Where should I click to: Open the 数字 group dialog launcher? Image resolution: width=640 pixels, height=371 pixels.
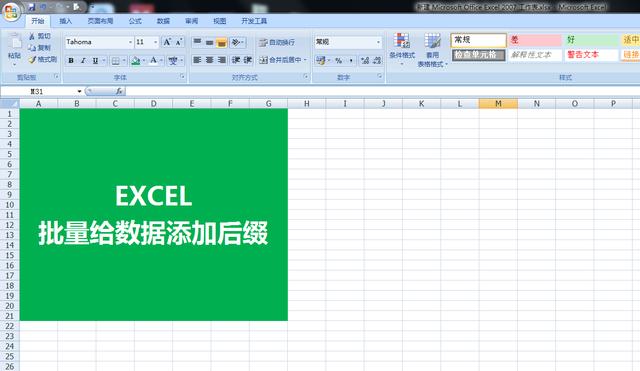click(x=380, y=76)
